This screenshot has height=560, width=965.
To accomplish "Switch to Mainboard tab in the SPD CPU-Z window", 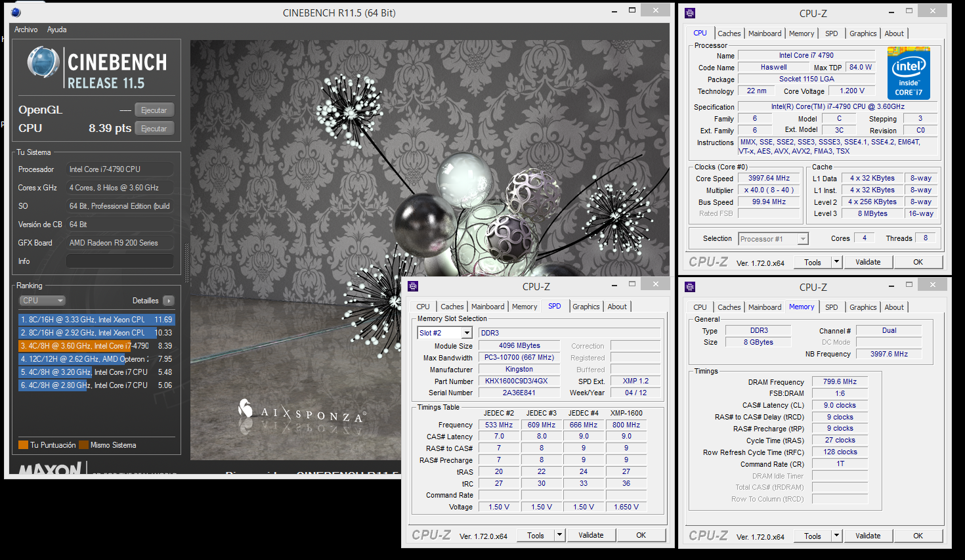I will (488, 307).
